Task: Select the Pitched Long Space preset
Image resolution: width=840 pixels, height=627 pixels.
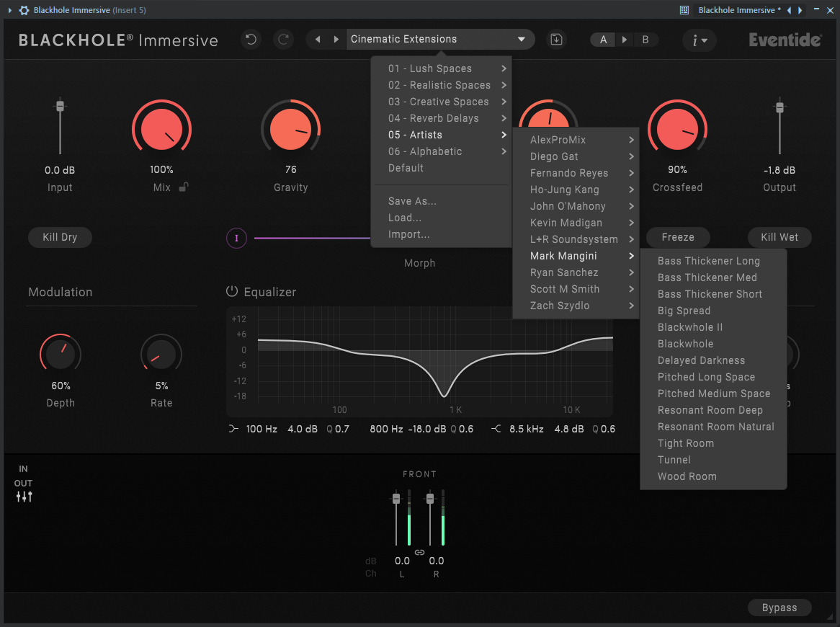Action: (x=706, y=377)
